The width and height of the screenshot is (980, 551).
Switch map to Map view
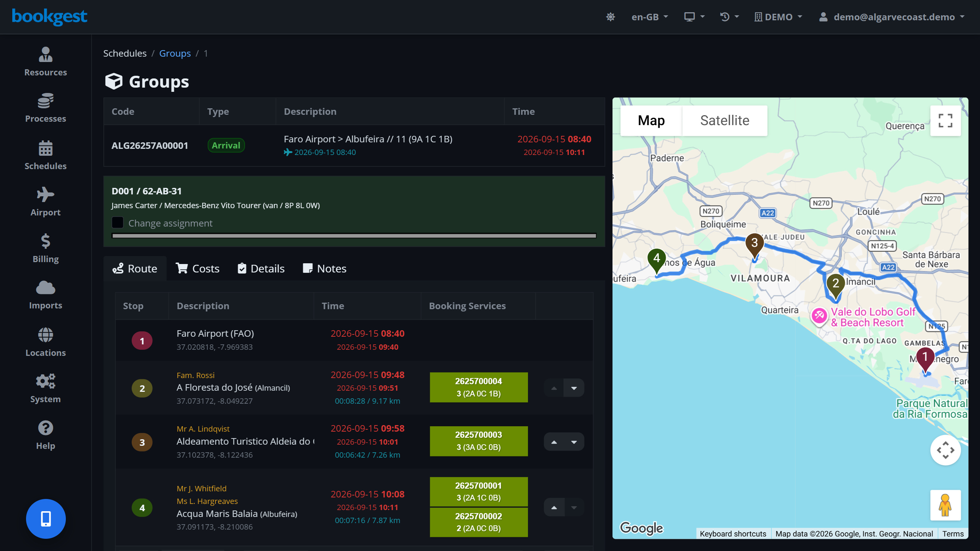[651, 121]
